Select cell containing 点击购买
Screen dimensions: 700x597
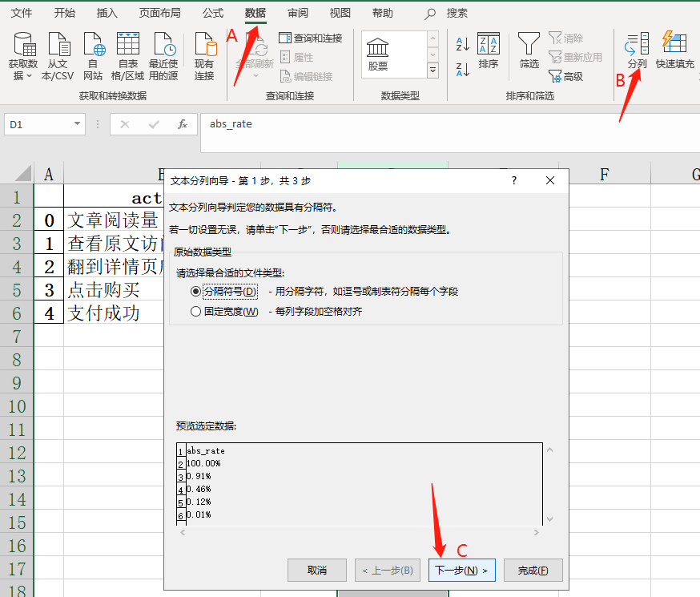coord(114,290)
